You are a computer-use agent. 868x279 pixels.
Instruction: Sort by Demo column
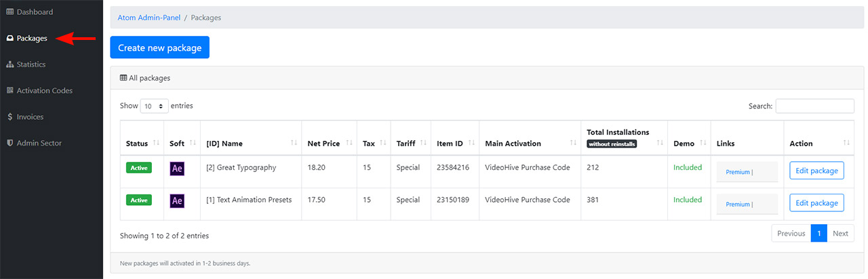tap(689, 143)
